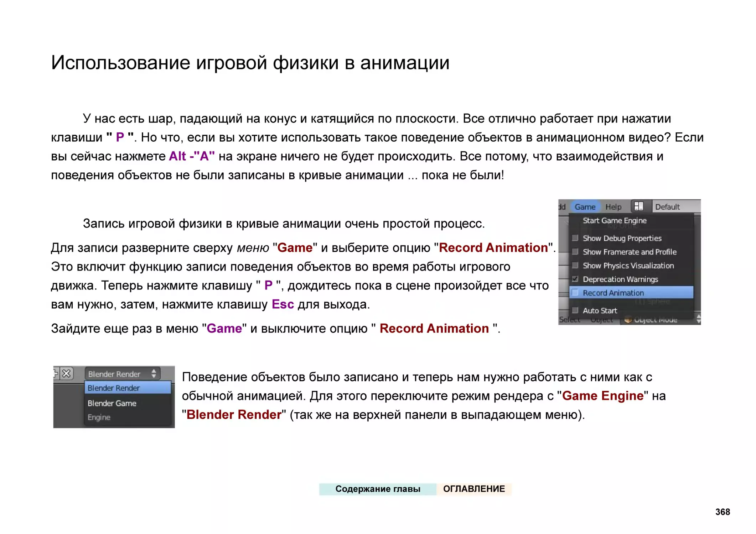756x534 pixels.
Task: Click the plus add scene icon
Action: pyautogui.click(x=56, y=373)
